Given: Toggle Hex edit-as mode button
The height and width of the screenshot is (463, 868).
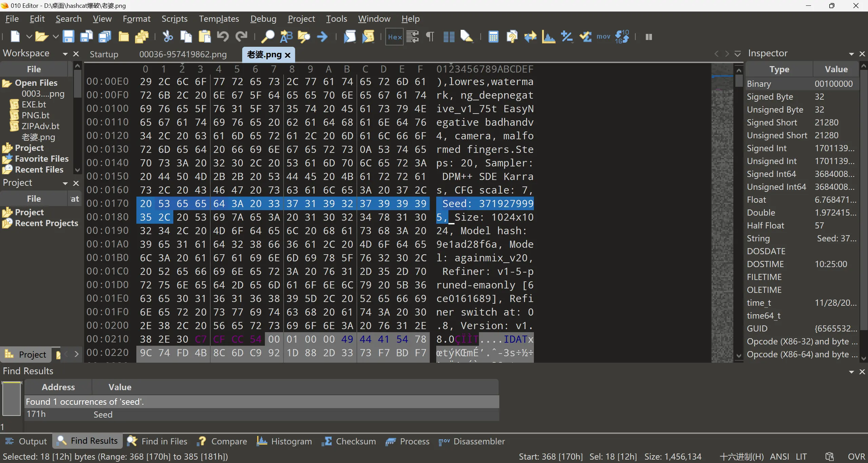Looking at the screenshot, I should click(394, 37).
